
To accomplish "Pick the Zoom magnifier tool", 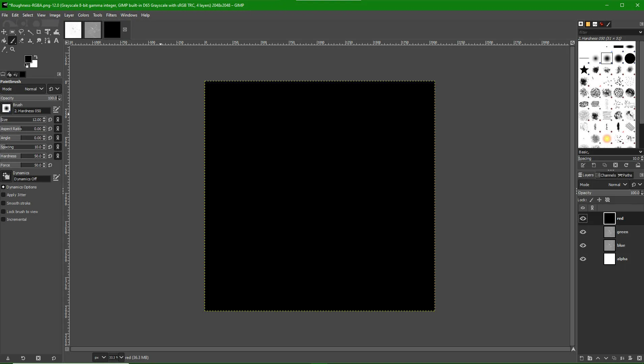I will coord(12,50).
